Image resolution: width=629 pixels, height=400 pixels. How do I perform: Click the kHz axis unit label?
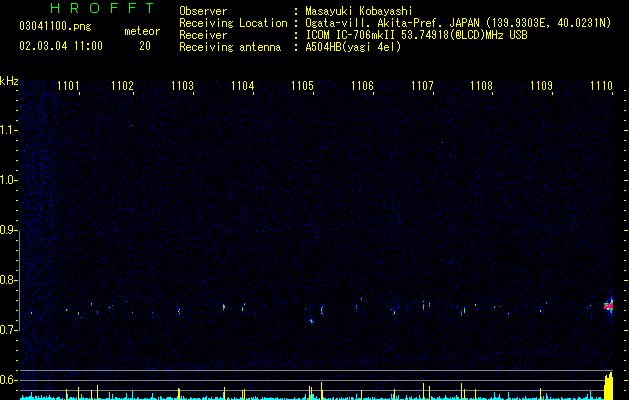tap(9, 81)
